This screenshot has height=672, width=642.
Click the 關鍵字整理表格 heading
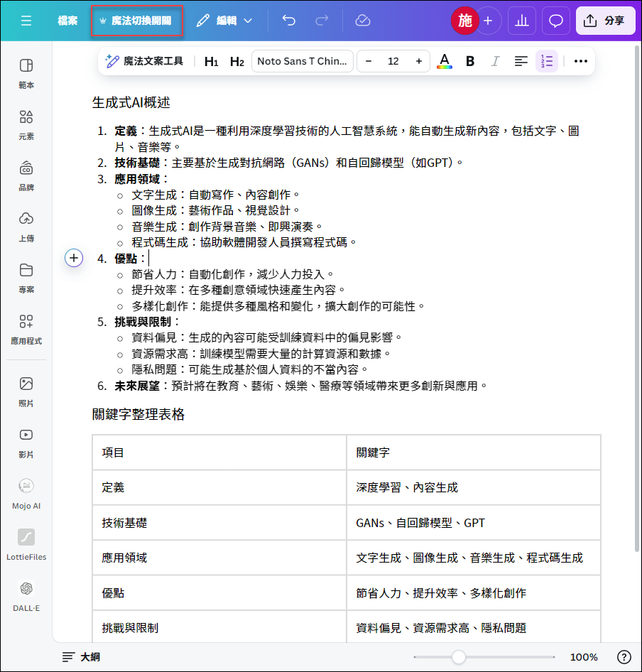point(138,414)
